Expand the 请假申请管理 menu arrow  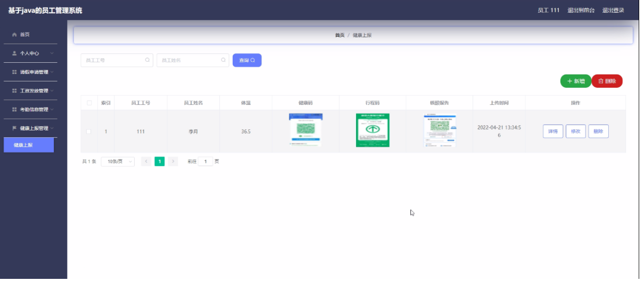point(52,72)
